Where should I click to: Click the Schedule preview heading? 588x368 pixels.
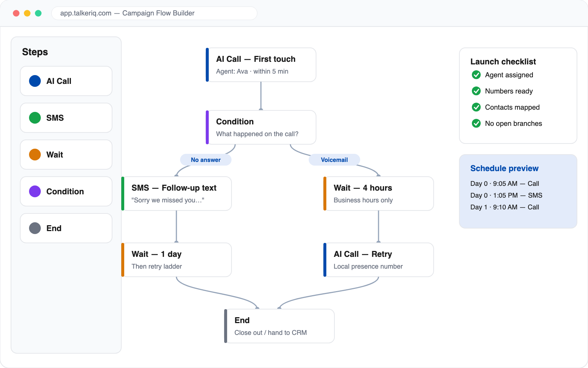[x=504, y=169]
